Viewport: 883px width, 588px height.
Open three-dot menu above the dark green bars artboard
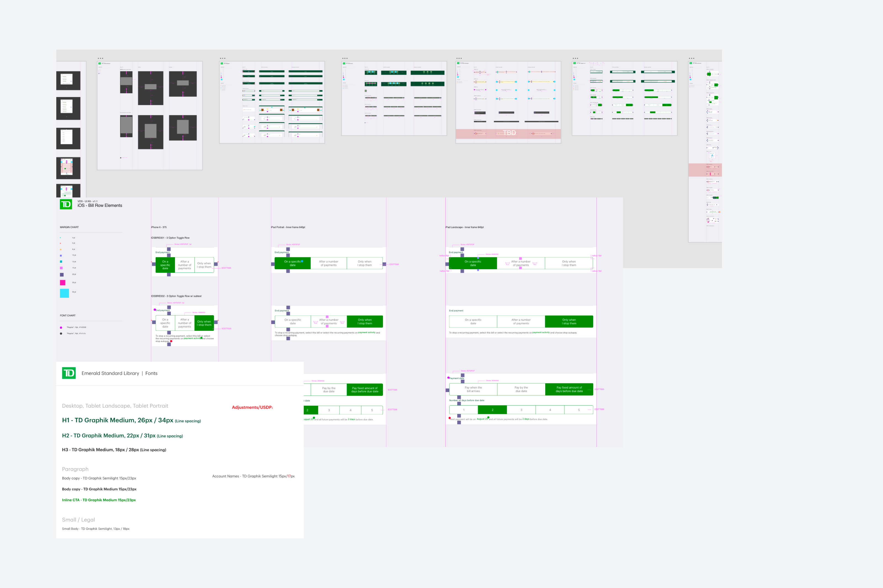222,58
